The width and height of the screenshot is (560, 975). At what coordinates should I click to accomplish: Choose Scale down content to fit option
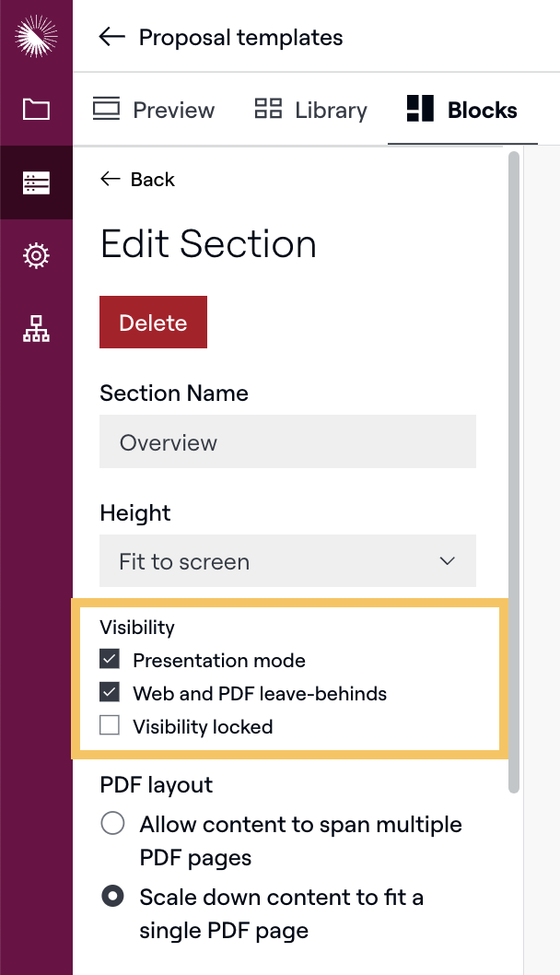click(113, 897)
